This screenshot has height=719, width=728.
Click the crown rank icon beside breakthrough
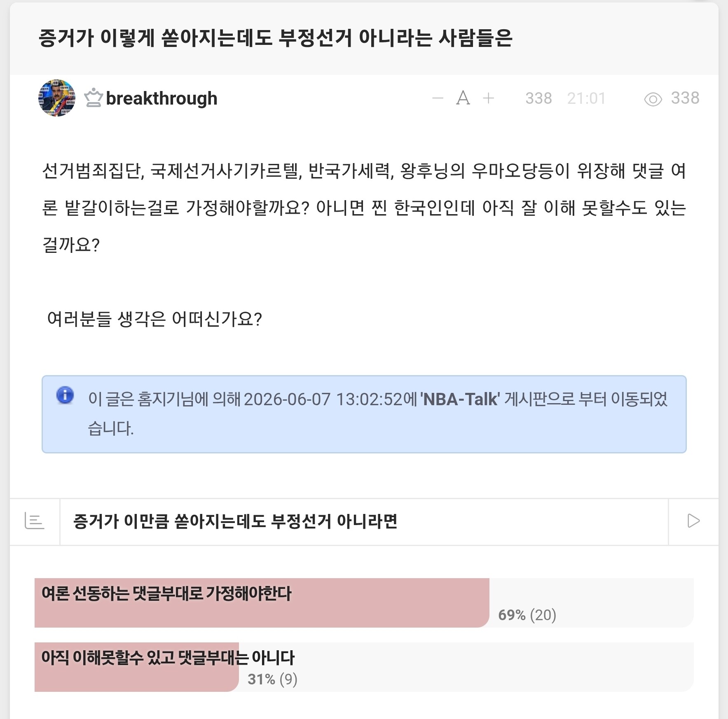point(93,98)
